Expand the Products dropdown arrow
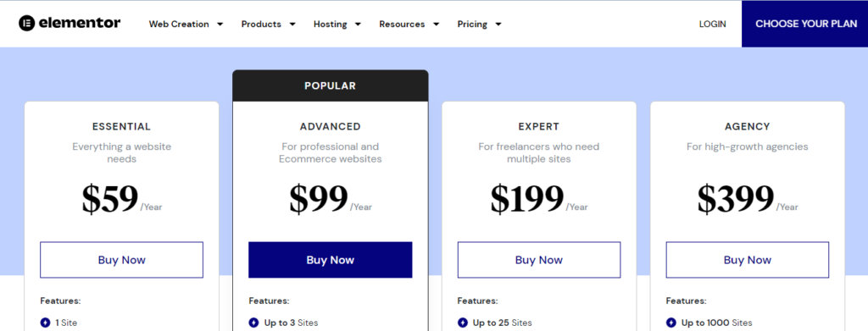The image size is (868, 331). 292,25
